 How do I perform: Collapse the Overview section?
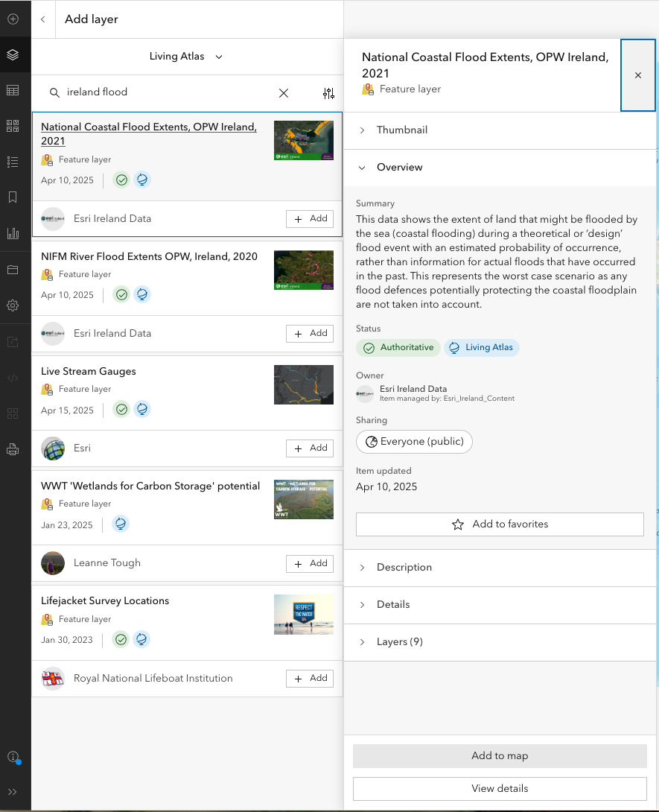pos(362,167)
